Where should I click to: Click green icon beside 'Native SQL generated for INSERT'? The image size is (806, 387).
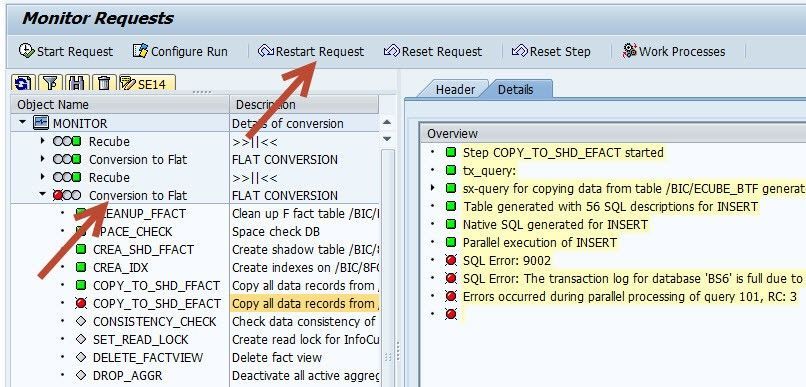[x=451, y=225]
